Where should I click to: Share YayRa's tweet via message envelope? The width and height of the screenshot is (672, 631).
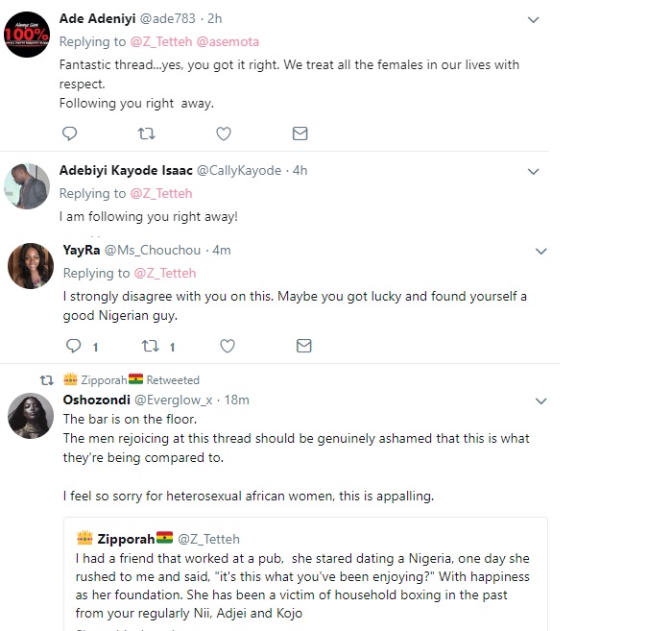303,346
